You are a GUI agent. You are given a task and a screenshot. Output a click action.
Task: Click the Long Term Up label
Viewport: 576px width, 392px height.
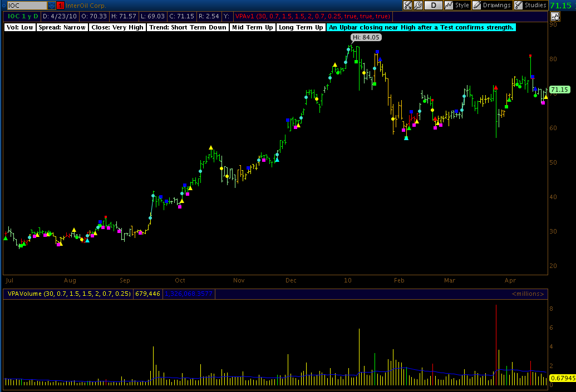pos(301,27)
